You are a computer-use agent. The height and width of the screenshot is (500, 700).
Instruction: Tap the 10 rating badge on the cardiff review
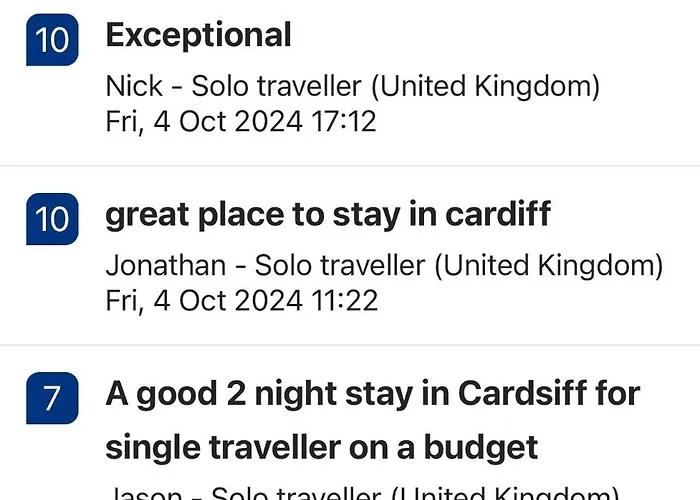point(52,219)
